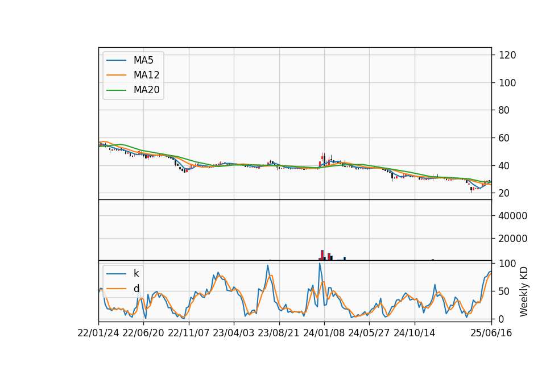Click the 23/04/03 date tick label
Image resolution: width=546 pixels, height=392 pixels.
[234, 333]
